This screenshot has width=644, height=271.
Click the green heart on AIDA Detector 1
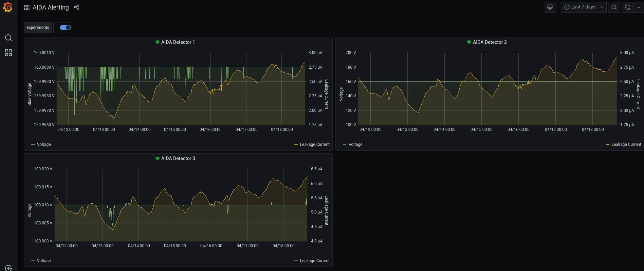pos(158,42)
